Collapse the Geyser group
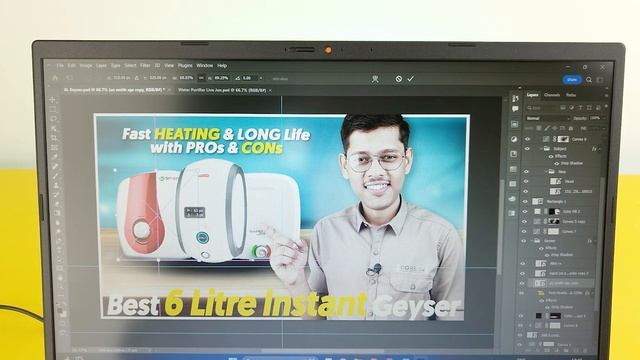The height and width of the screenshot is (360, 640). (x=532, y=241)
